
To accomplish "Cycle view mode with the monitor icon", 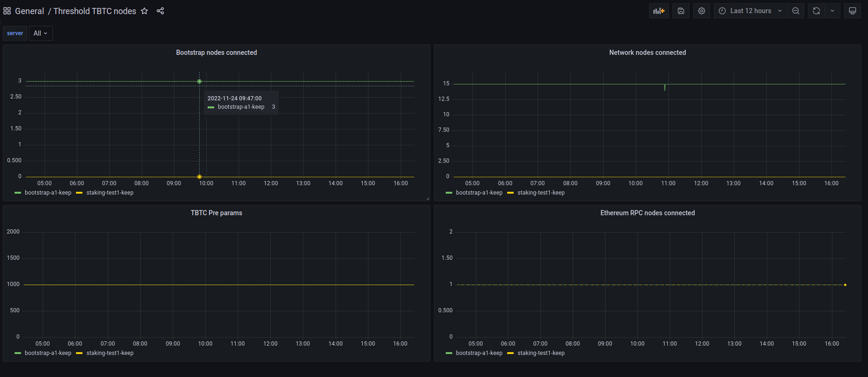I will pyautogui.click(x=853, y=11).
